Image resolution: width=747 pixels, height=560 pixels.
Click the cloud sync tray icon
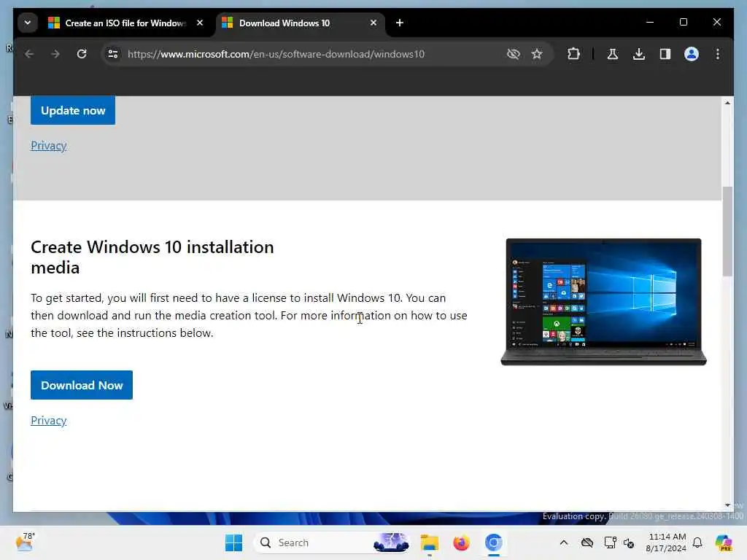point(587,542)
